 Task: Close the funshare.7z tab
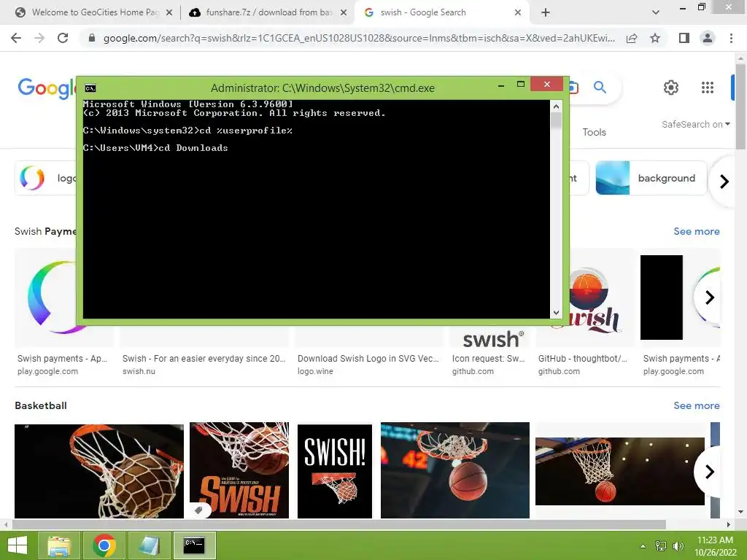point(344,12)
